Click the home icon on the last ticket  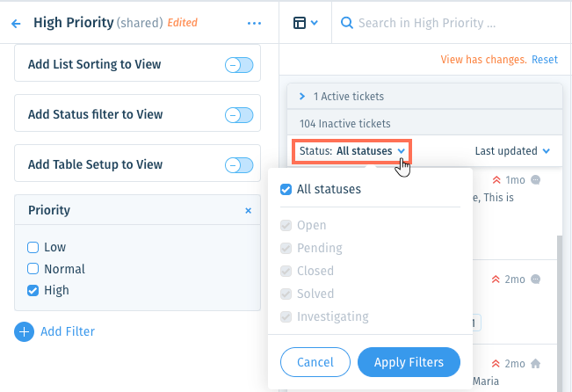pyautogui.click(x=535, y=364)
